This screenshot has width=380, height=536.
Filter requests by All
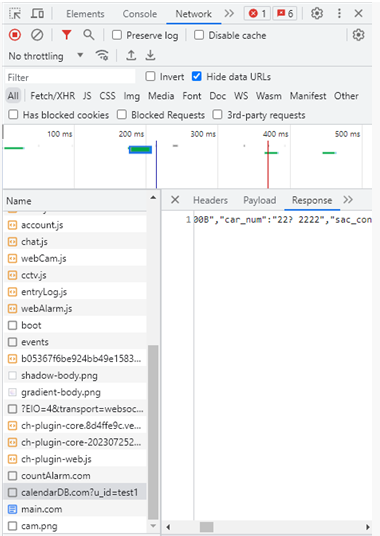(13, 96)
